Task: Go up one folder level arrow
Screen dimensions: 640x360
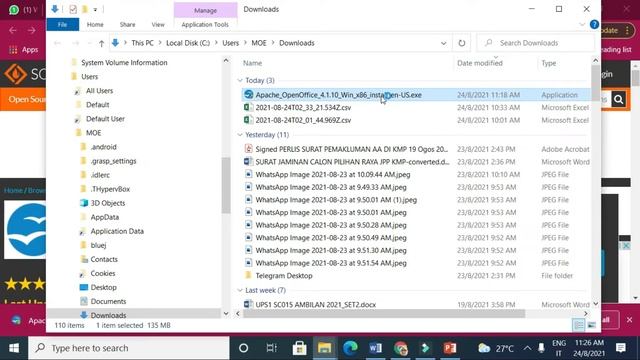Action: (x=102, y=43)
